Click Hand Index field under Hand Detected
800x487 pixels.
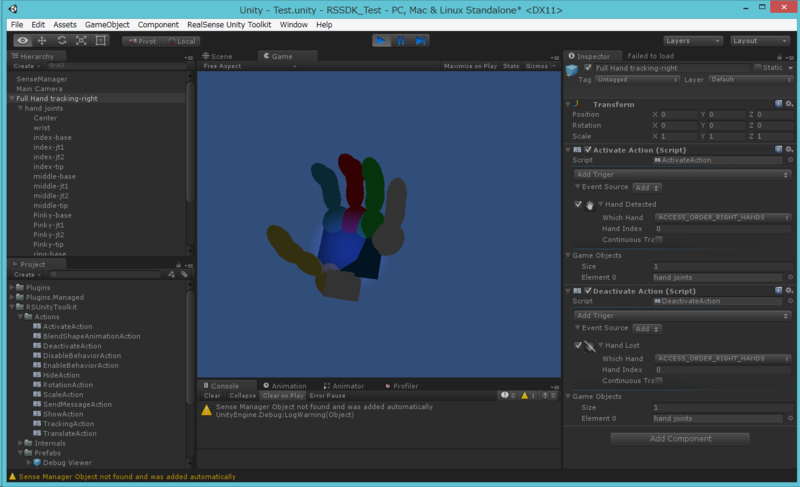(x=723, y=229)
